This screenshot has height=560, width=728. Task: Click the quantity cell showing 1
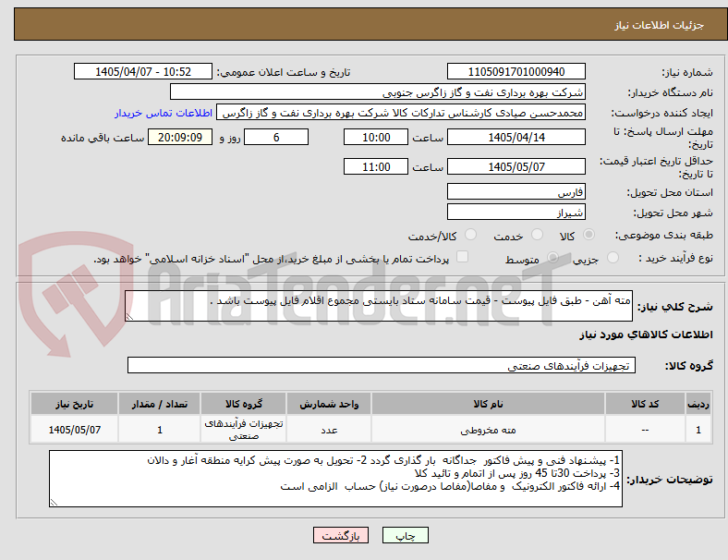pos(159,430)
